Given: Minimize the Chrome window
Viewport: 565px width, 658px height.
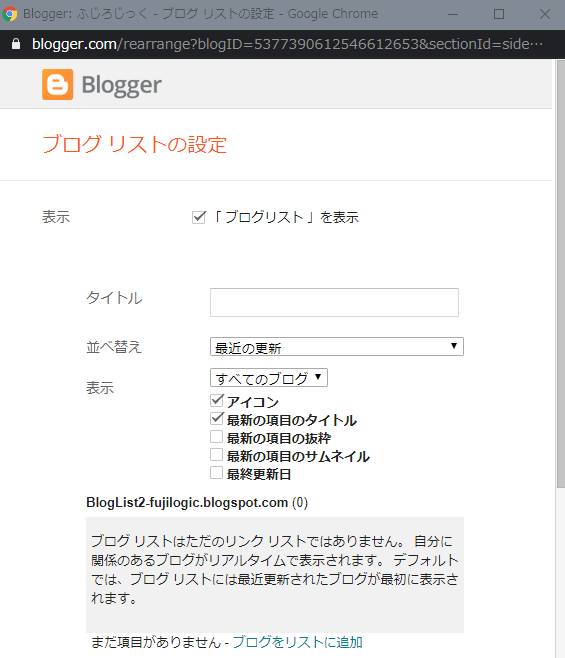Looking at the screenshot, I should point(453,14).
